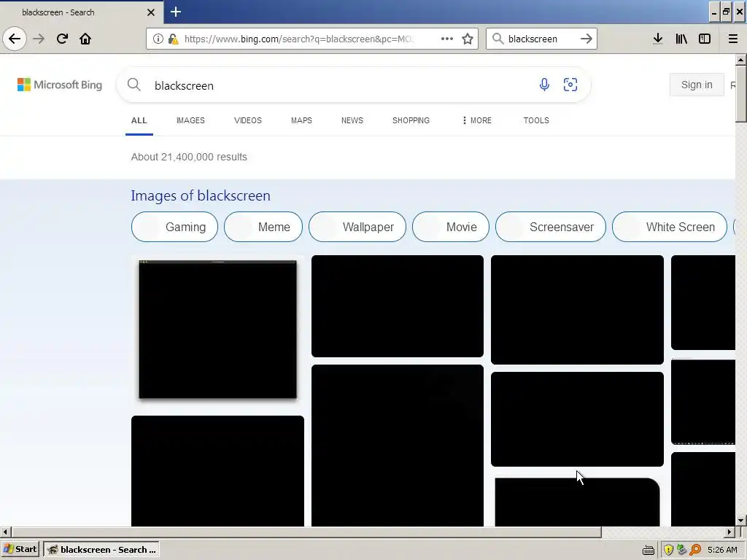Filter images by White Screen chip
Image resolution: width=747 pixels, height=560 pixels.
[670, 227]
